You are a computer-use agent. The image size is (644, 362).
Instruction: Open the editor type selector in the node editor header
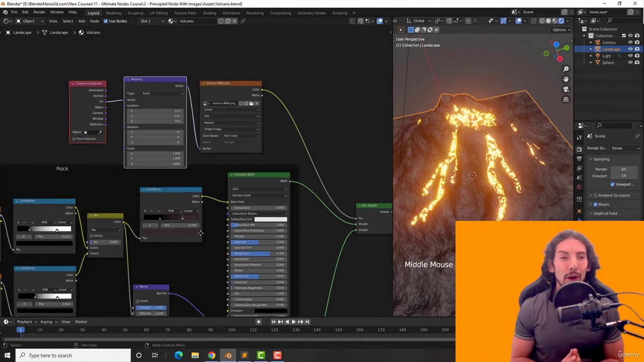pyautogui.click(x=8, y=21)
